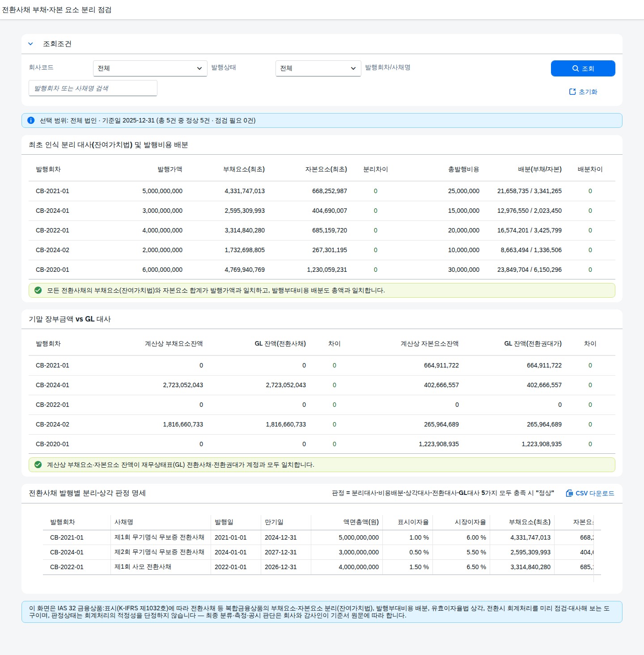
Task: Click the 조회 search button
Action: pyautogui.click(x=583, y=68)
